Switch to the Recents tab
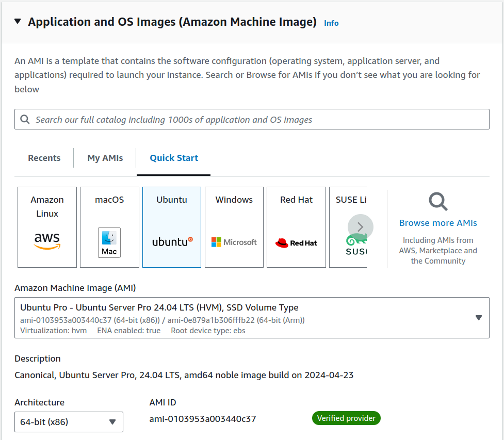This screenshot has width=504, height=440. 44,158
